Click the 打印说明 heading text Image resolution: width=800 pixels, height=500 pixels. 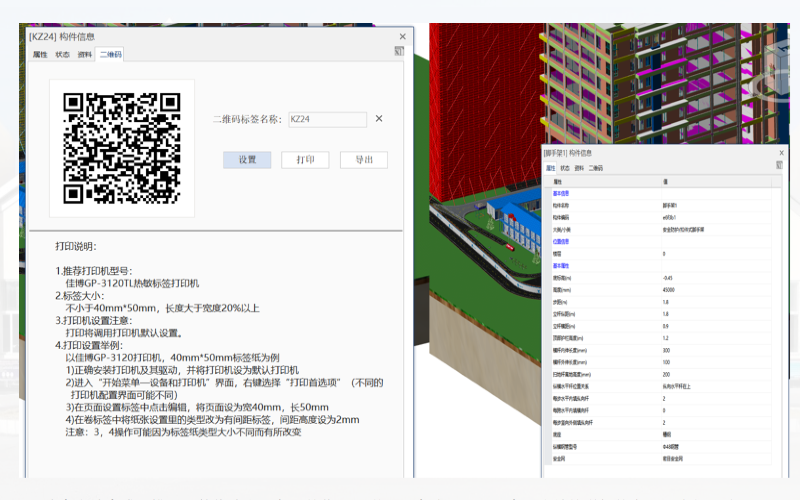(x=76, y=246)
